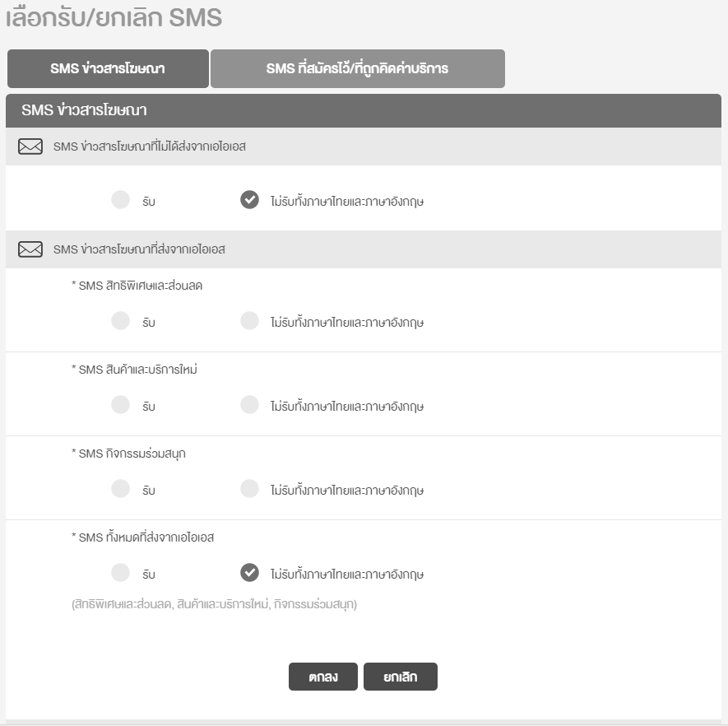Screen dimensions: 728x726
Task: Select ไม่รับ for SMS กิจกรรมร่วมสนุก
Action: 249,489
